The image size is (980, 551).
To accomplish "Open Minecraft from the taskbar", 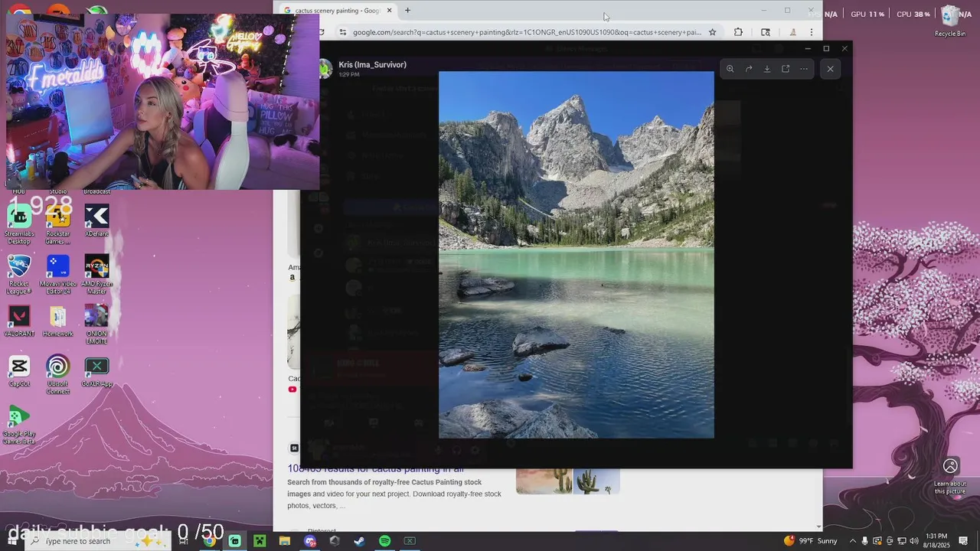I will [x=260, y=541].
